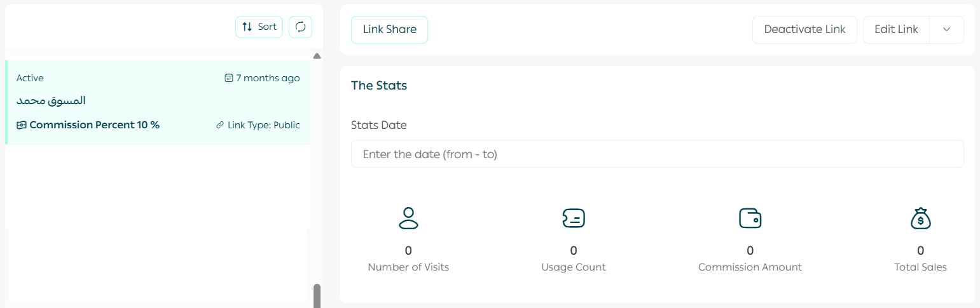Click the commission percent money icon
This screenshot has width=980, height=308.
coord(22,125)
